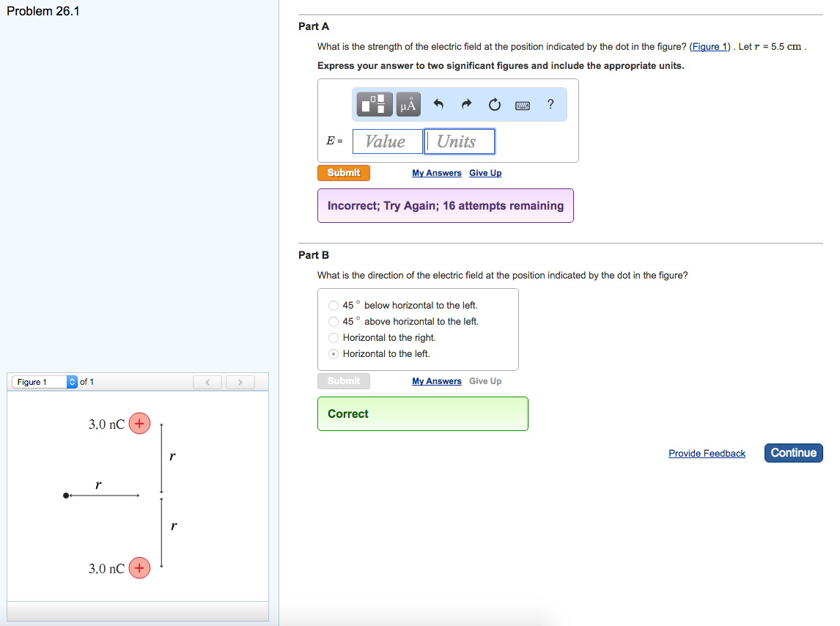Click the Part B heading
840x626 pixels.
click(314, 255)
